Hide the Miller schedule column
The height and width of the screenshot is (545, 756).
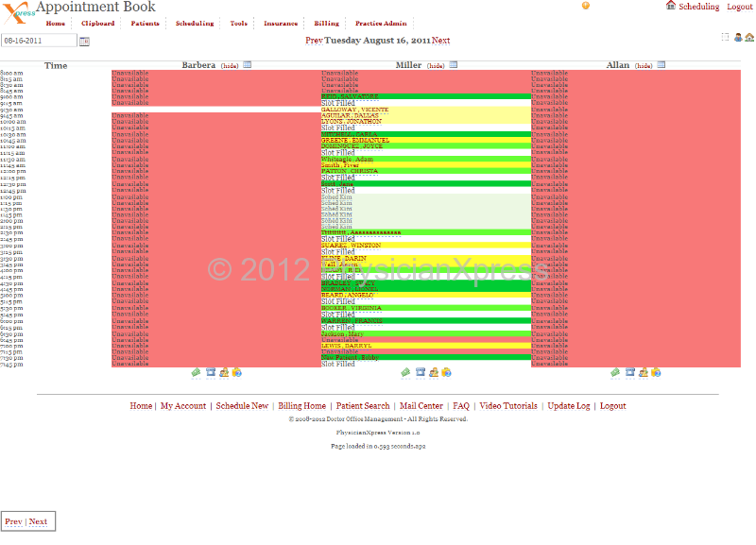(436, 66)
